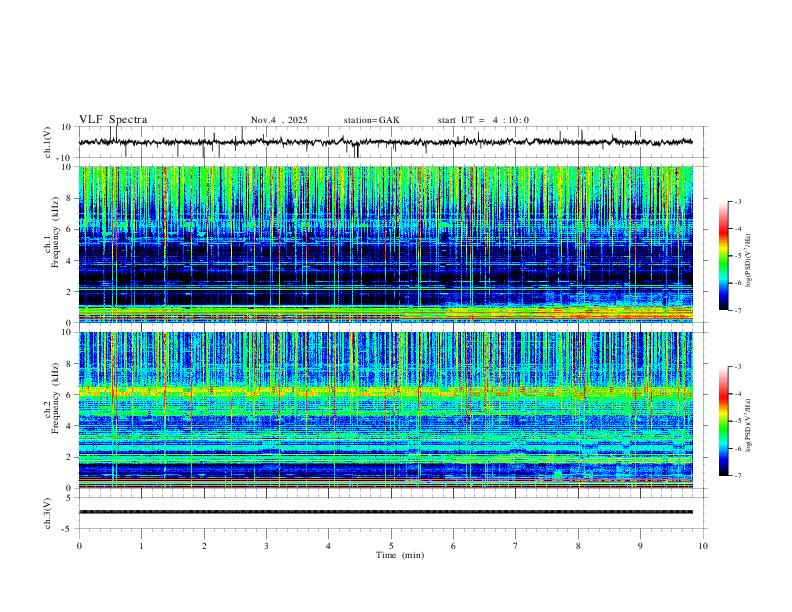Click the ch.1 spectrogram color scale bar

pyautogui.click(x=723, y=256)
